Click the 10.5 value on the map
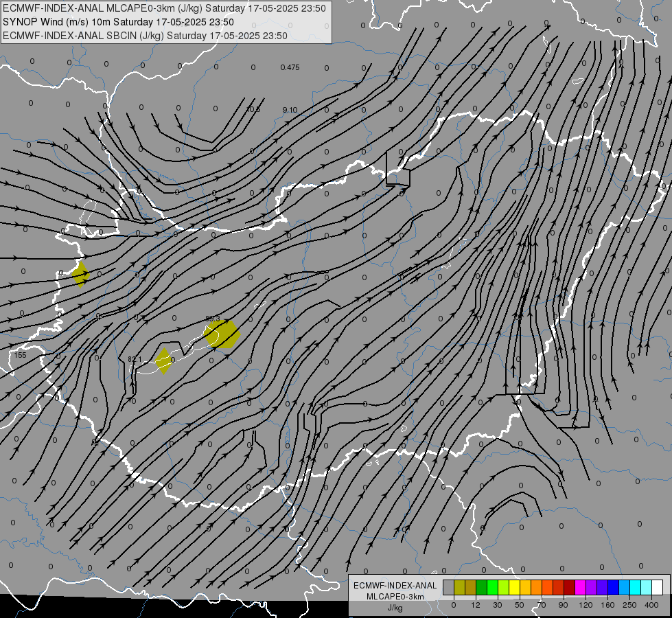The image size is (672, 618). tap(253, 109)
